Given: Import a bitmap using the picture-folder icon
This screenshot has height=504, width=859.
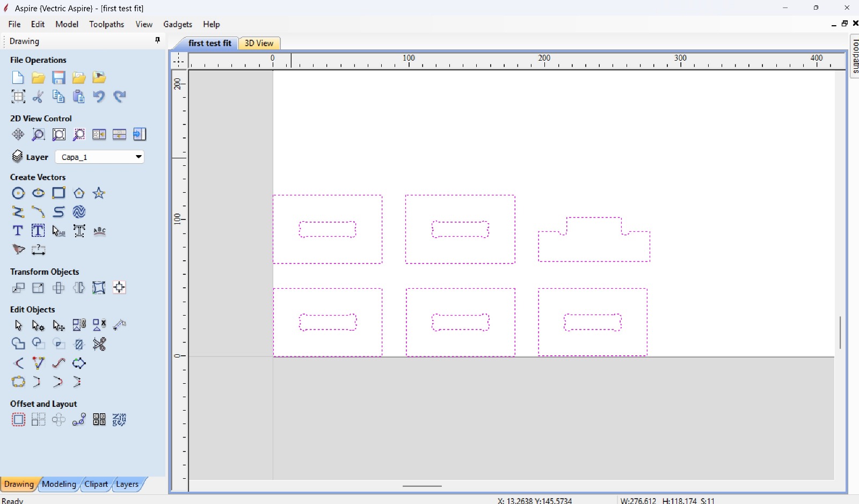Looking at the screenshot, I should tap(99, 78).
